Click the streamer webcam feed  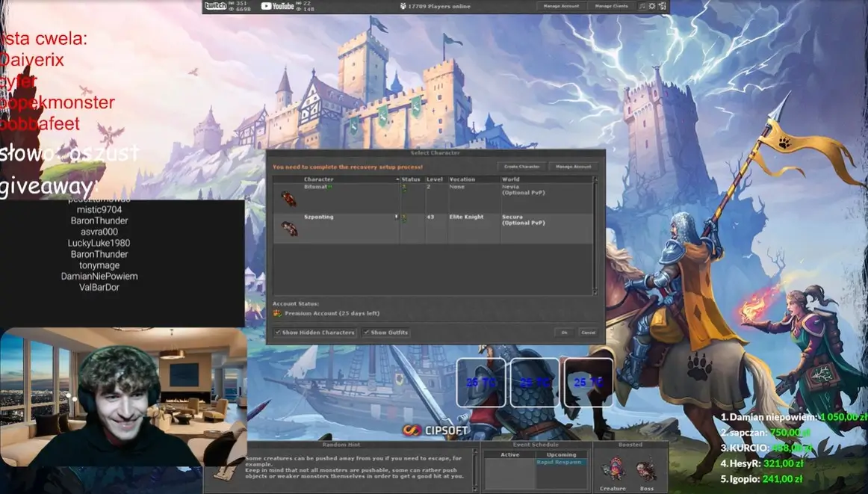(123, 397)
